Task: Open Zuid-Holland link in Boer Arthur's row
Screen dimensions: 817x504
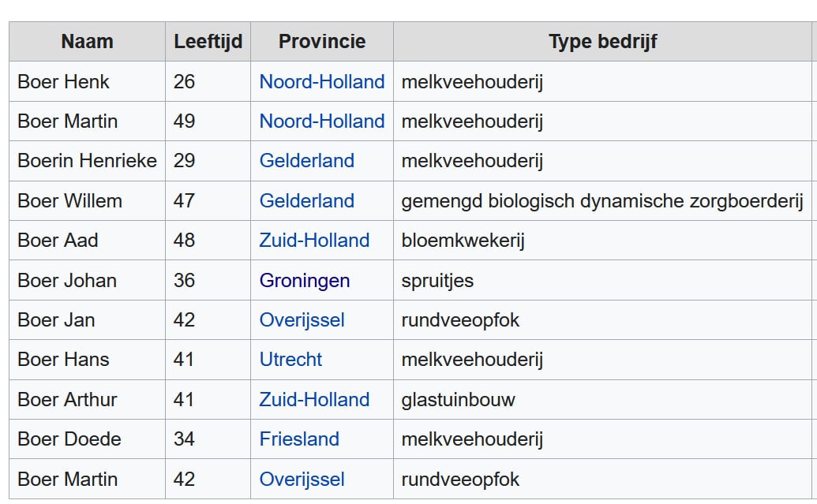Action: pyautogui.click(x=314, y=400)
